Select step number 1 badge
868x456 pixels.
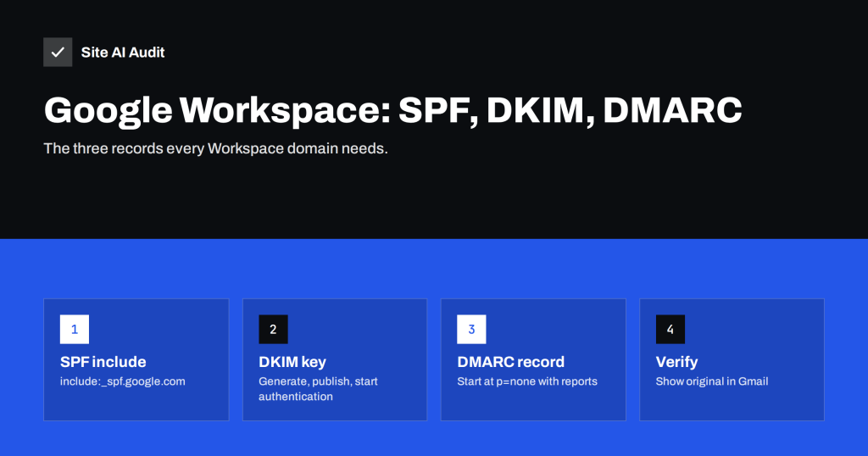tap(75, 329)
